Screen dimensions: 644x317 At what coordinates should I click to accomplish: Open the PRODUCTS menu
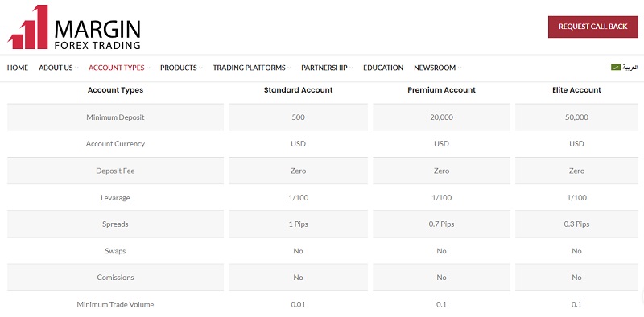(179, 68)
